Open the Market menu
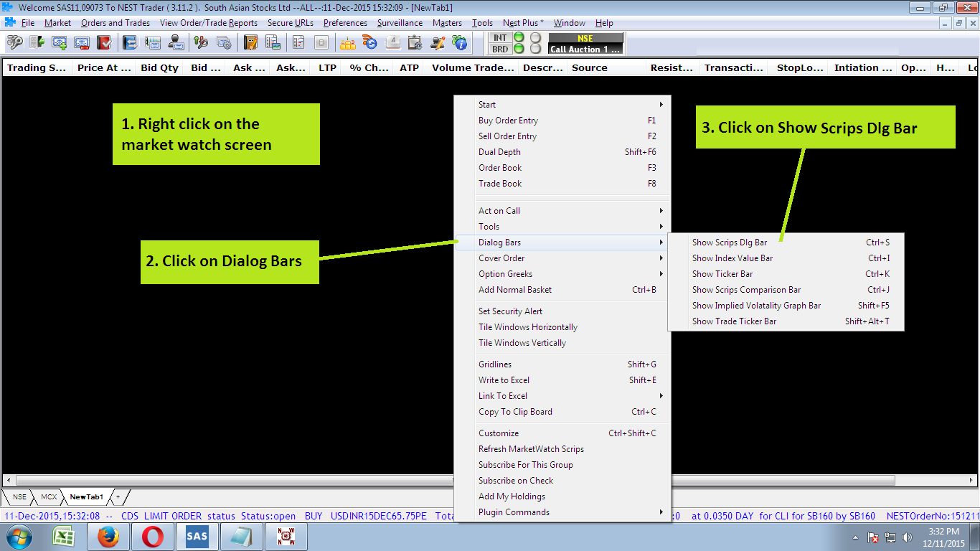The image size is (980, 551). 57,23
